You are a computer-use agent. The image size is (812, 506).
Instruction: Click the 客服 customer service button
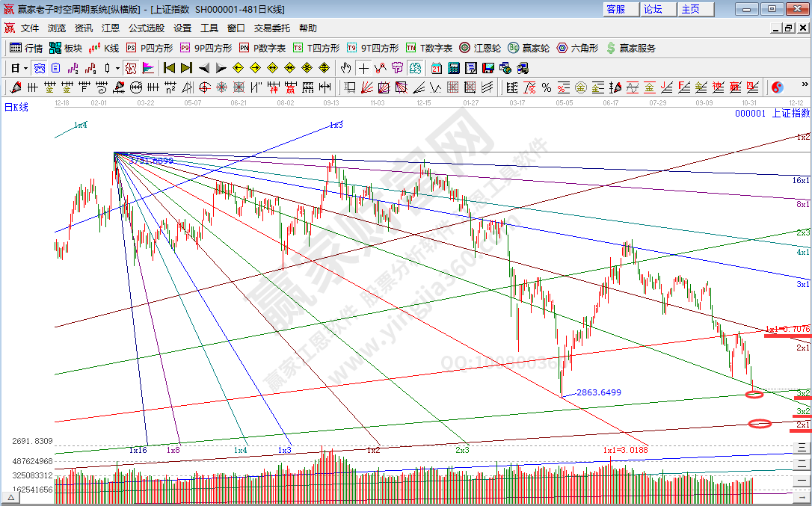(615, 9)
